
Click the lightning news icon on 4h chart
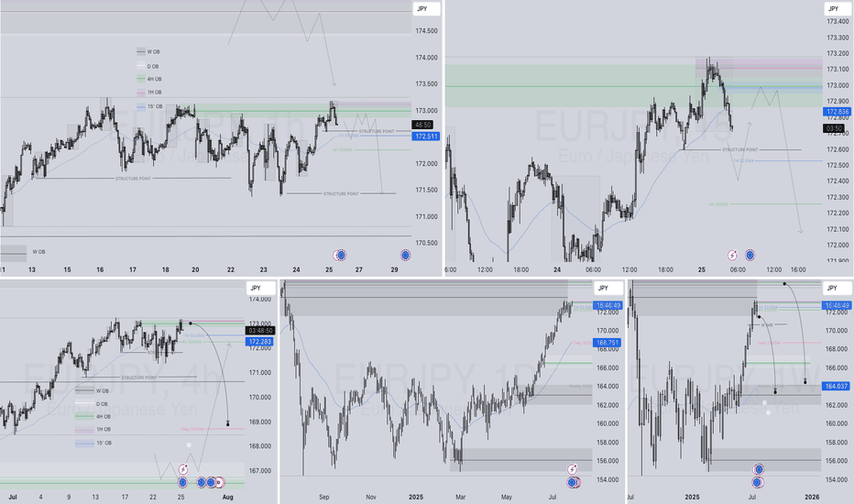183,470
